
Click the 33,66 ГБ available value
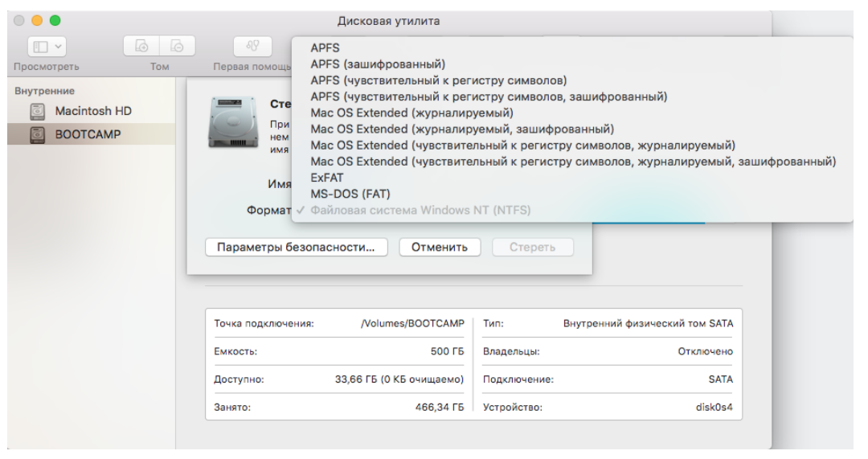pyautogui.click(x=399, y=379)
